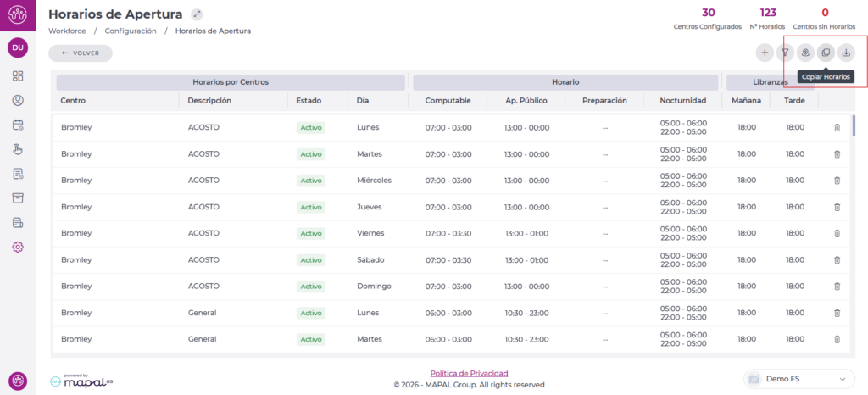Viewport: 868px width, 395px height.
Task: Click the table vertical scrollbar
Action: [853, 125]
